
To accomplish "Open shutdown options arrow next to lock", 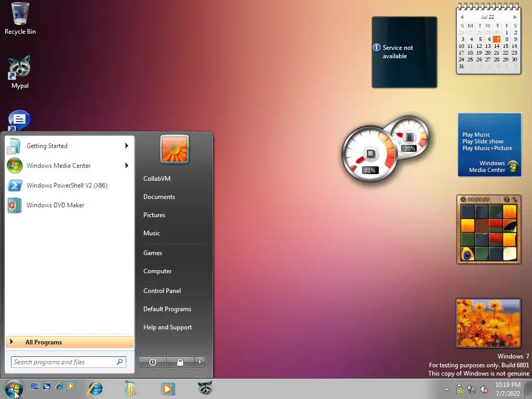I will (199, 362).
